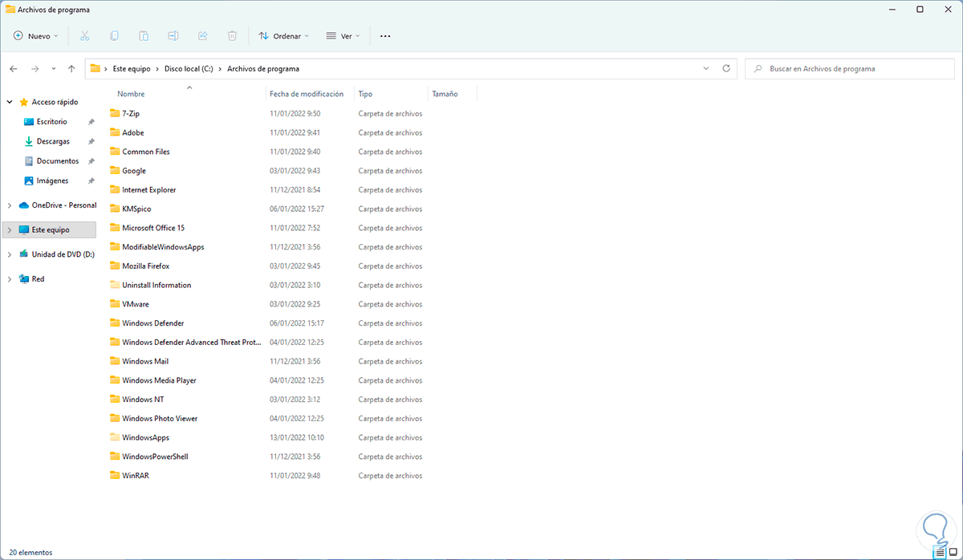
Task: Open the Ordenar sort dropdown
Action: coord(284,36)
